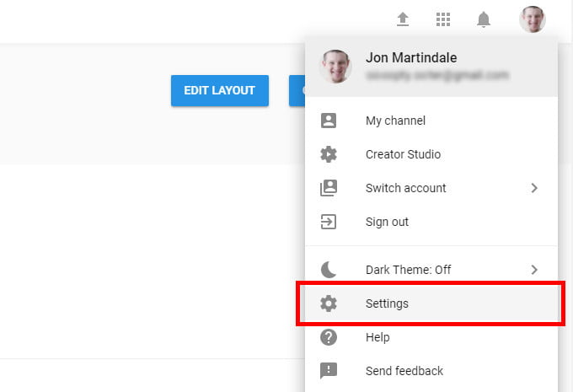Click the Send feedback speech icon
This screenshot has height=392, width=573.
pos(329,371)
